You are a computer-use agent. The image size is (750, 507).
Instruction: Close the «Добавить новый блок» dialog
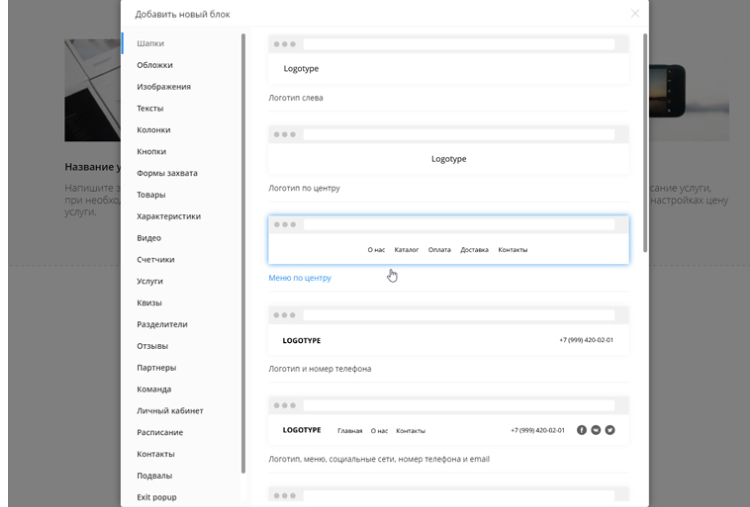point(635,13)
